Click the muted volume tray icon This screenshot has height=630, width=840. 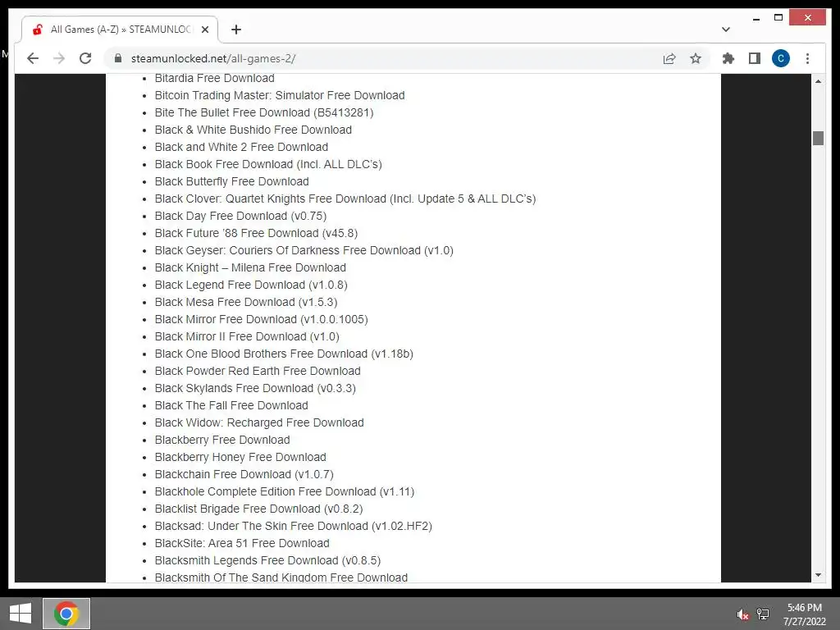[x=742, y=614]
